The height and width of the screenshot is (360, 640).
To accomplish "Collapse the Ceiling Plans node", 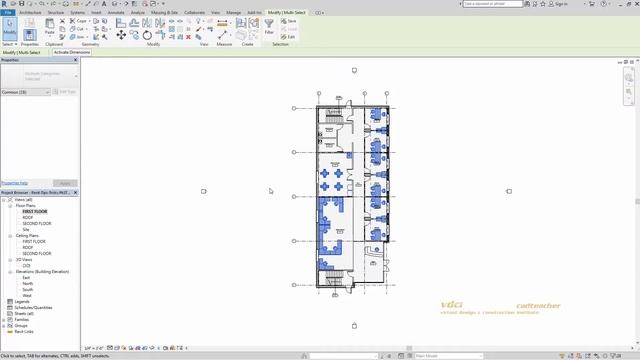I will pos(10,236).
